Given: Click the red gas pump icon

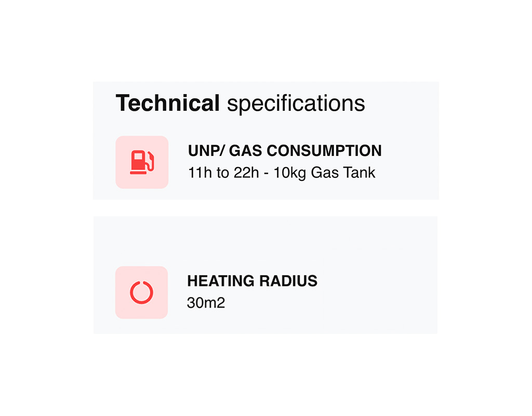Looking at the screenshot, I should (142, 162).
